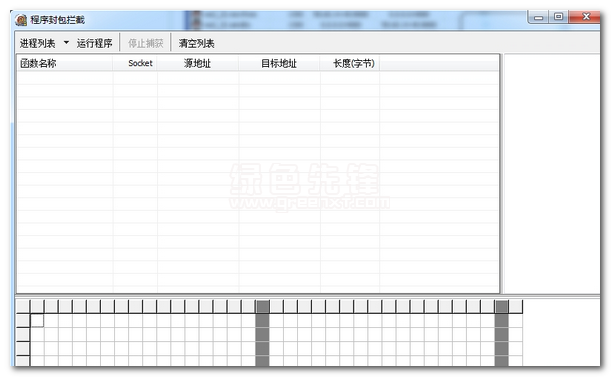Viewport: 611px width, 377px height.
Task: Clear the list with 清空列表
Action: click(x=196, y=43)
